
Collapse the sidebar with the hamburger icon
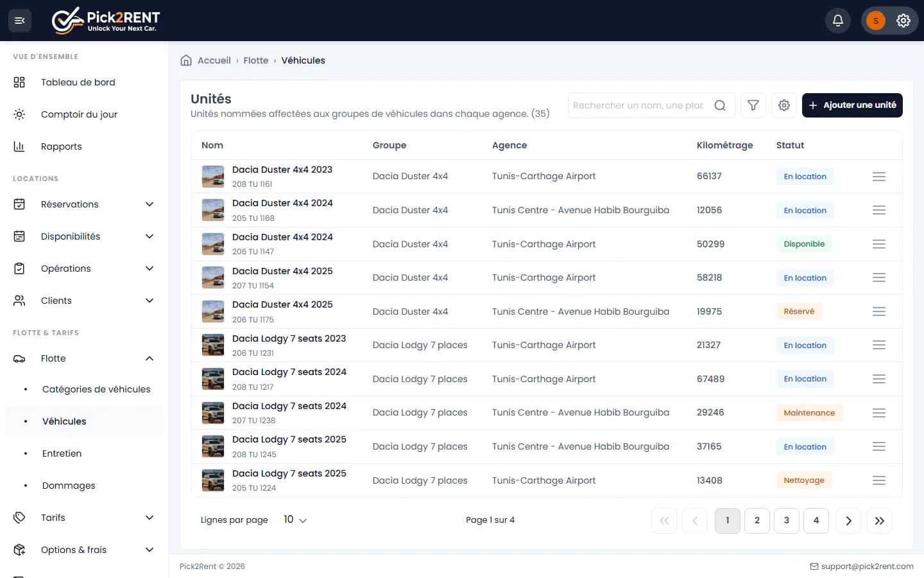(x=20, y=21)
